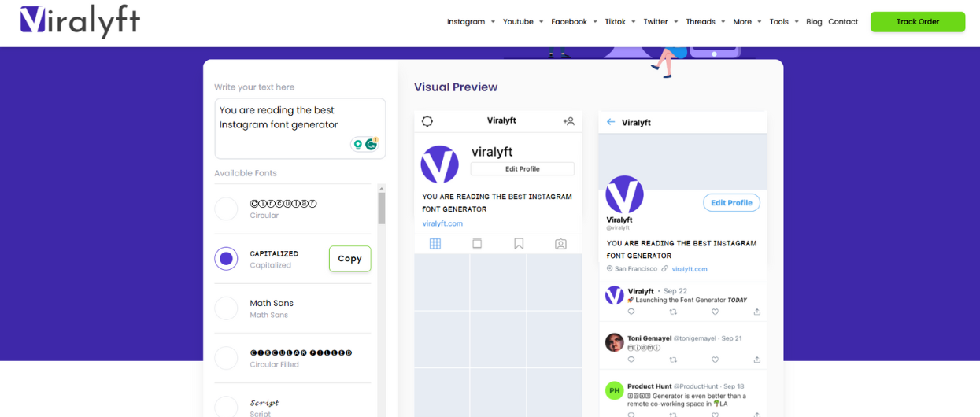980x417 pixels.
Task: Select the Script font radio button
Action: (x=226, y=406)
